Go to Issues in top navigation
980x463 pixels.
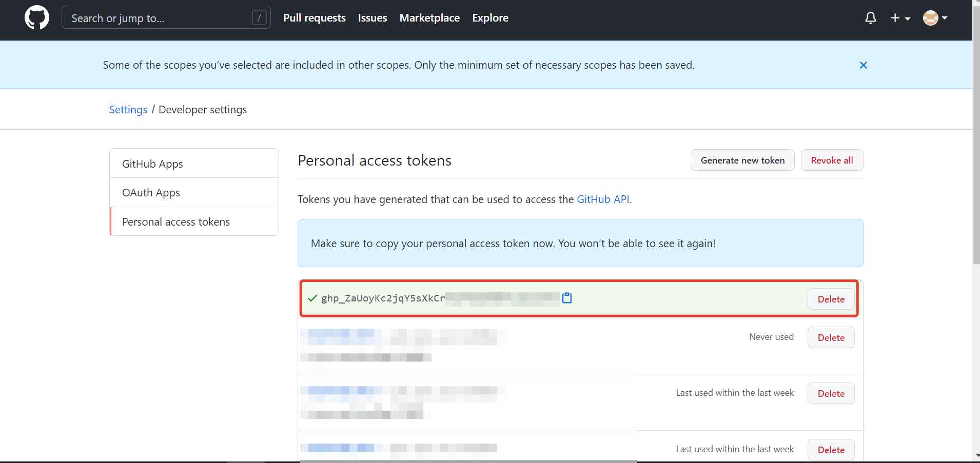point(373,18)
